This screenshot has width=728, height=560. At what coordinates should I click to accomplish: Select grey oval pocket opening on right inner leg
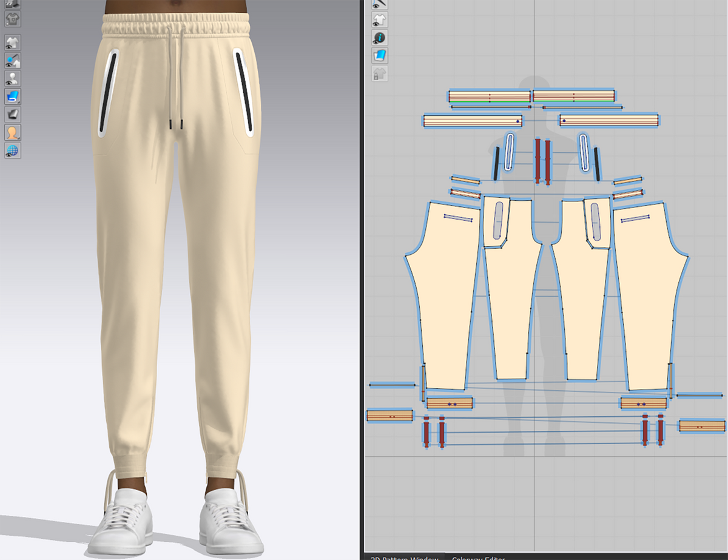click(595, 222)
